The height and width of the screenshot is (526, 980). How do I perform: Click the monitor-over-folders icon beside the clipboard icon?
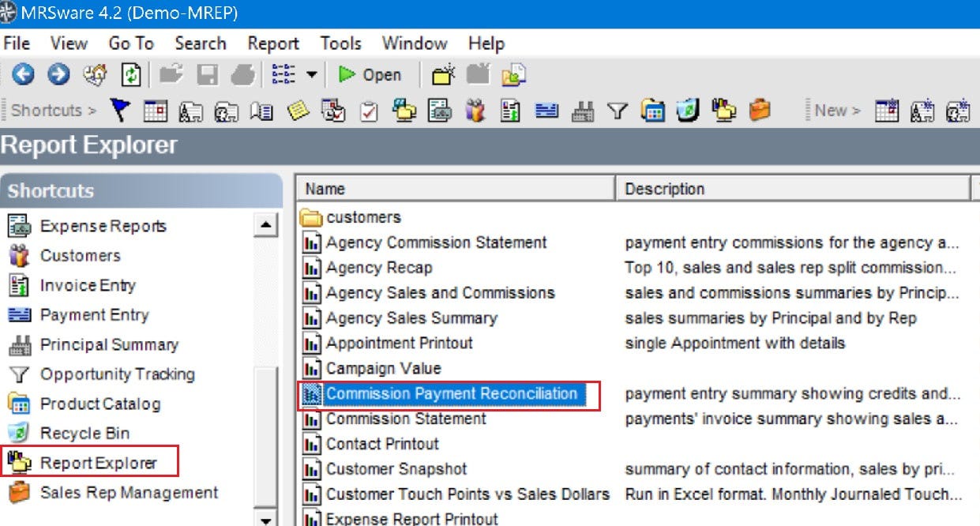coord(404,111)
